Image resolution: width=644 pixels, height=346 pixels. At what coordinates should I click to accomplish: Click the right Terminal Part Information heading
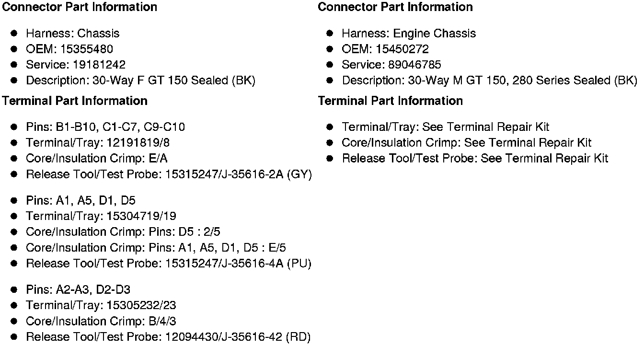click(391, 101)
